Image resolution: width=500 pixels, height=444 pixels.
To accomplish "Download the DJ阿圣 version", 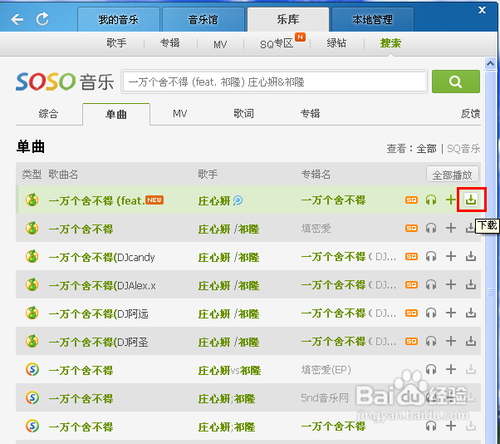I will (471, 341).
